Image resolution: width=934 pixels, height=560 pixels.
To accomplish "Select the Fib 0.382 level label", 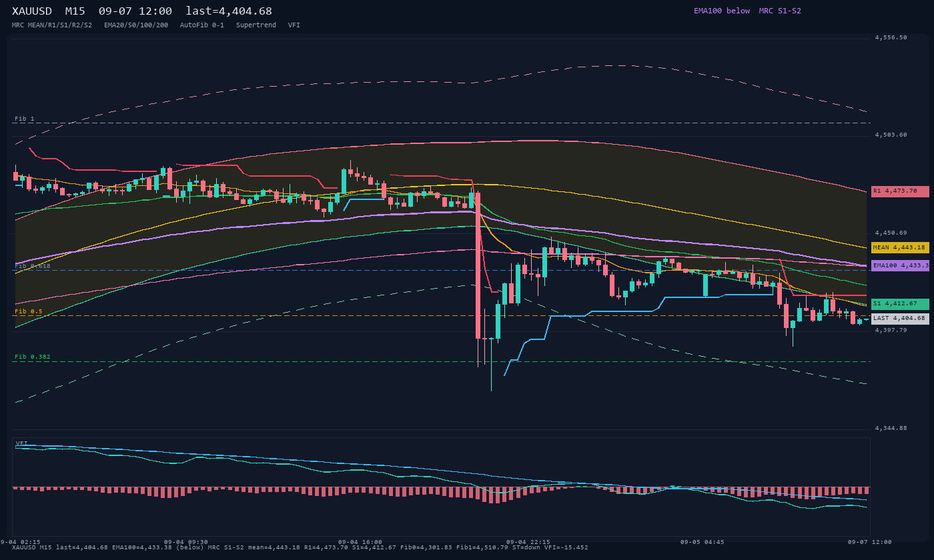I will coord(33,357).
